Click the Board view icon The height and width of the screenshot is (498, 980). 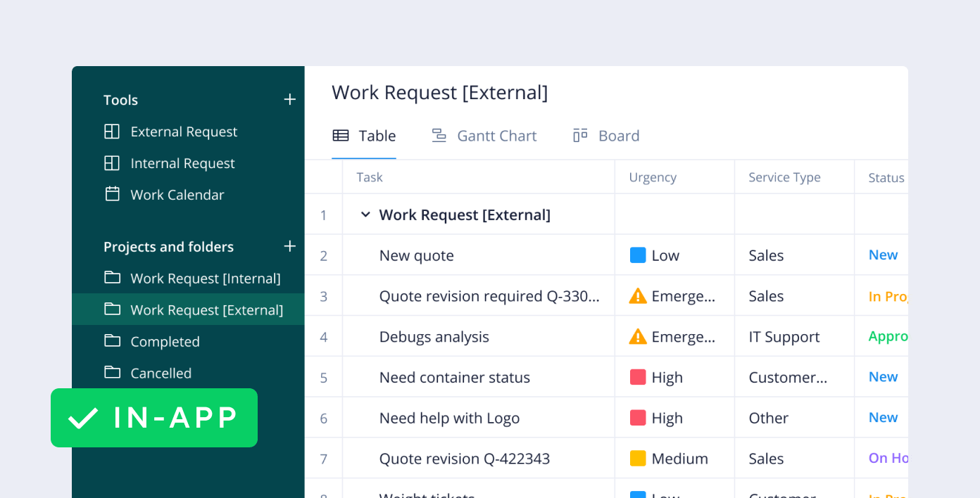[x=579, y=135]
